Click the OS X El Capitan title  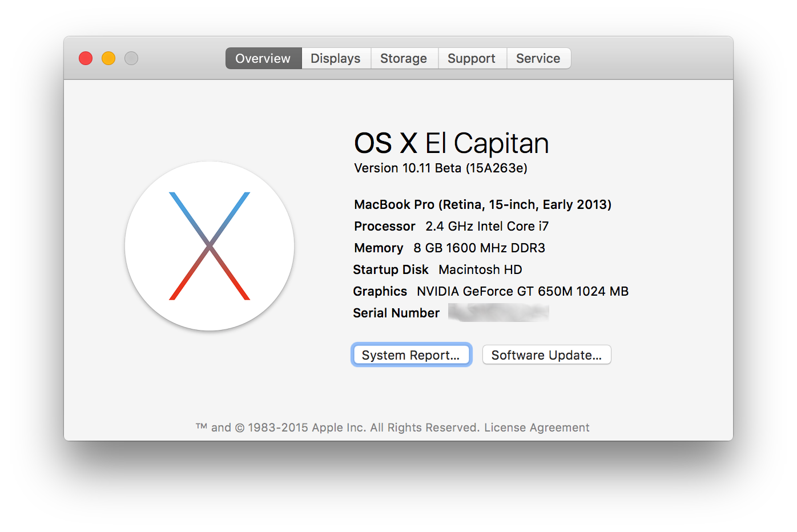click(451, 143)
